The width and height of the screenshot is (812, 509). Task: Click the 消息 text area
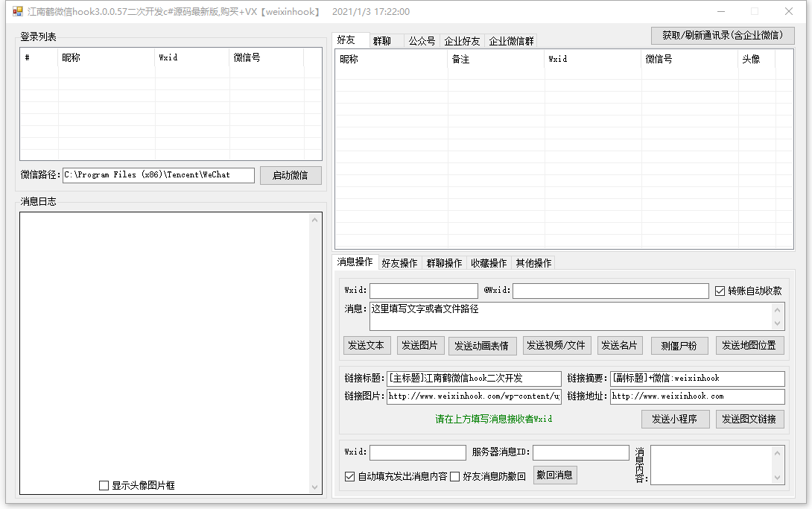click(571, 317)
